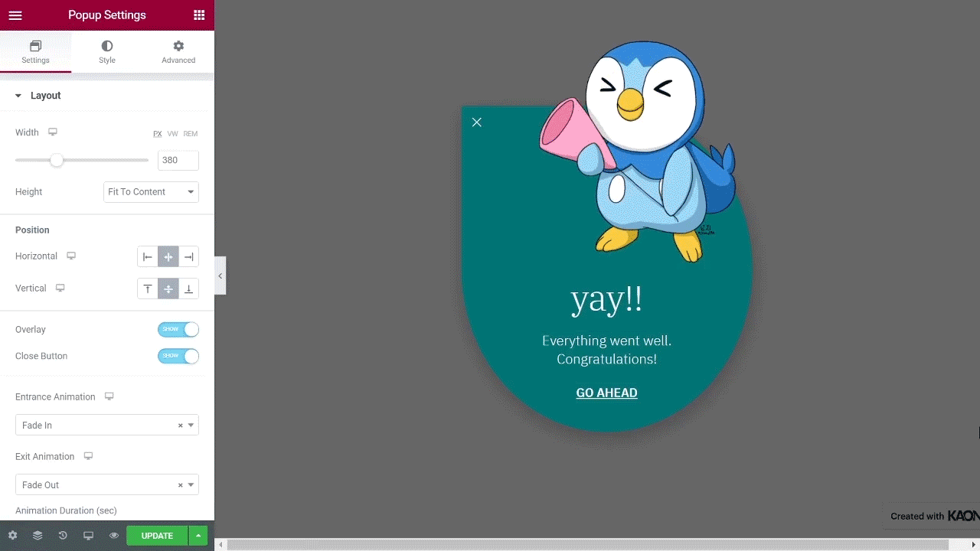The height and width of the screenshot is (551, 980).
Task: Click the Preview Changes eye icon
Action: click(x=113, y=536)
